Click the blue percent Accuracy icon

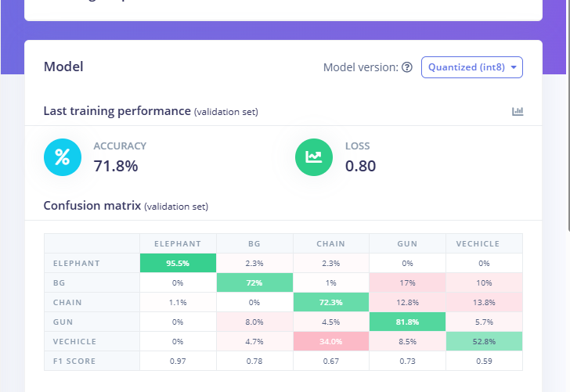[63, 157]
